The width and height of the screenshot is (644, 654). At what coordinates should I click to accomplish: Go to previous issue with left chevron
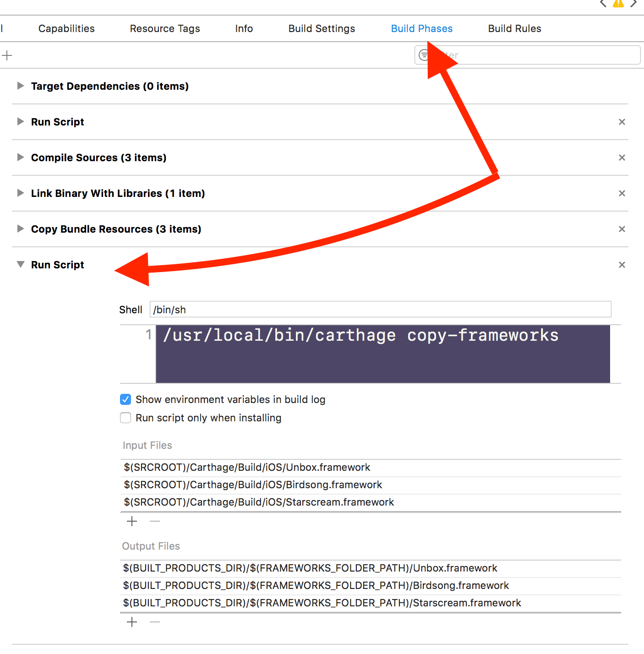coord(603,3)
